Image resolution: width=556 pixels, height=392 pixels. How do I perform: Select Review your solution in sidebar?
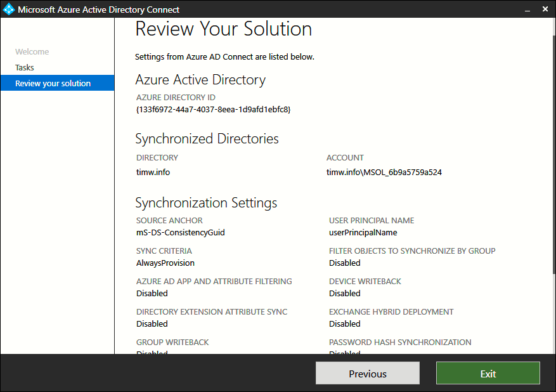pyautogui.click(x=53, y=83)
